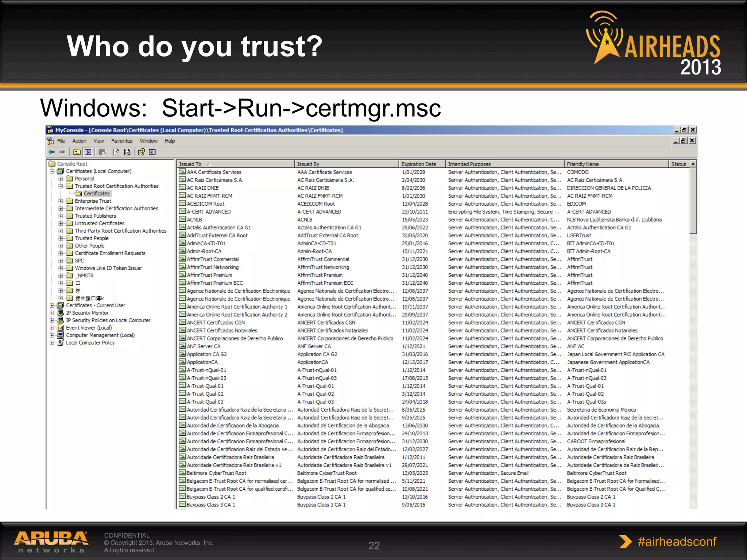The image size is (747, 560).
Task: Expand the Intermediate Certification Authorities node
Action: coord(61,209)
